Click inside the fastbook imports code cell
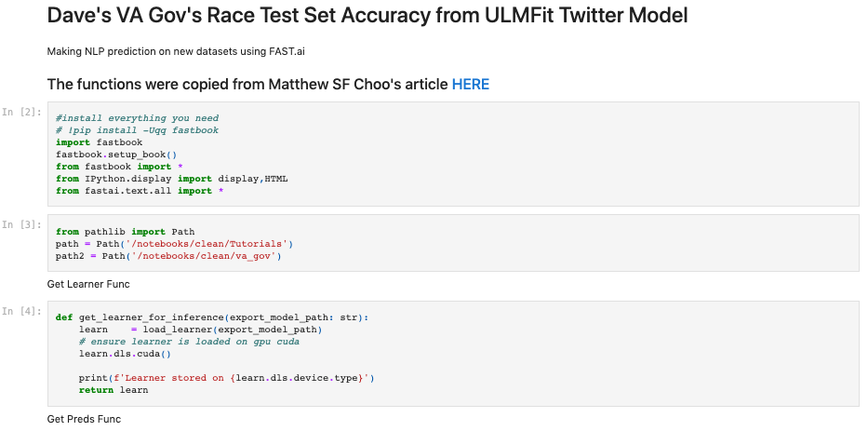This screenshot has height=431, width=868. click(x=453, y=154)
